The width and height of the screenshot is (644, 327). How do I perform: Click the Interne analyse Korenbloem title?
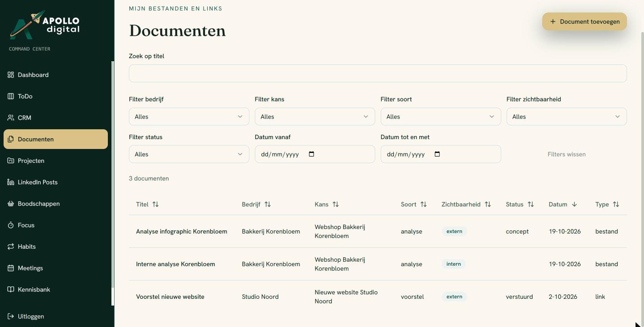pos(175,264)
